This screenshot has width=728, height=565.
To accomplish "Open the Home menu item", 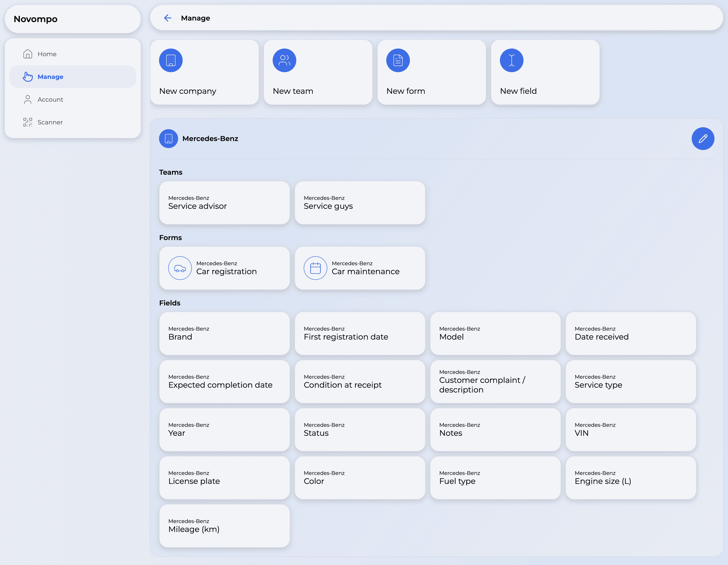I will pos(73,54).
